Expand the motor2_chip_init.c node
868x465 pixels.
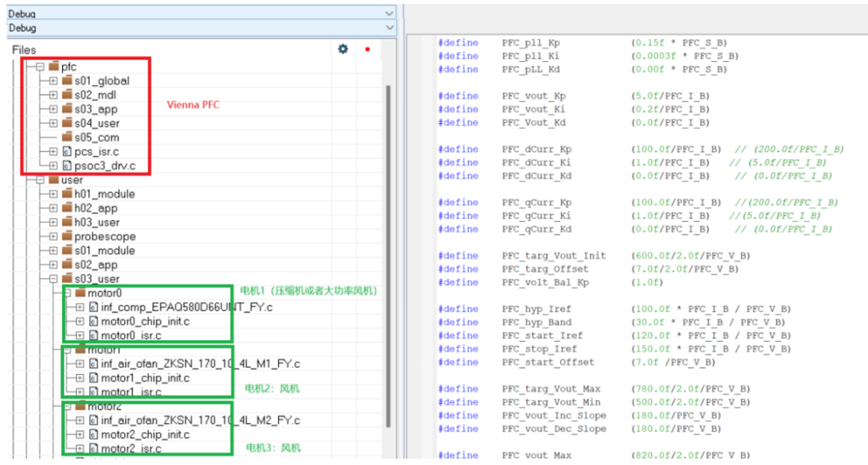tap(80, 434)
